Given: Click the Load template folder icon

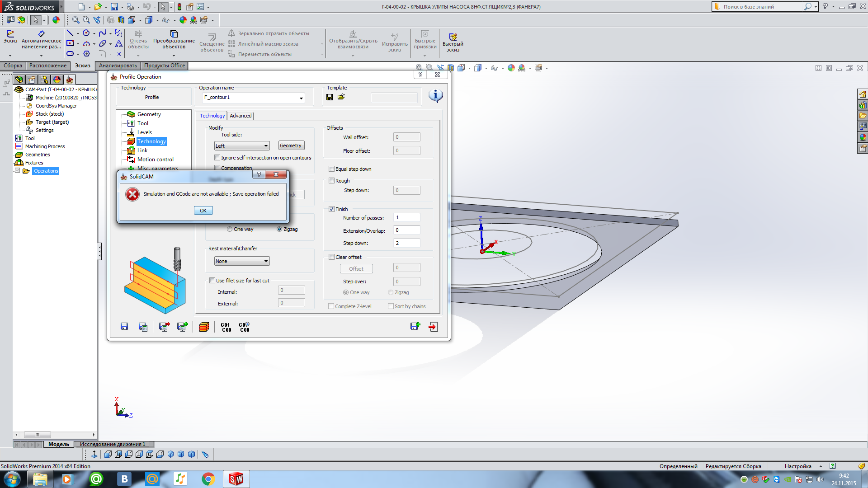Looking at the screenshot, I should 341,97.
